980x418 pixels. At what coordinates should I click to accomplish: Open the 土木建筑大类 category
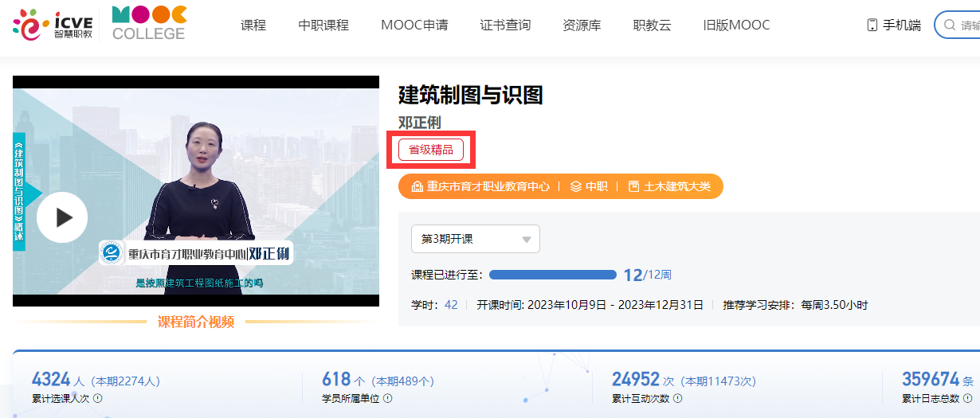[x=677, y=186]
